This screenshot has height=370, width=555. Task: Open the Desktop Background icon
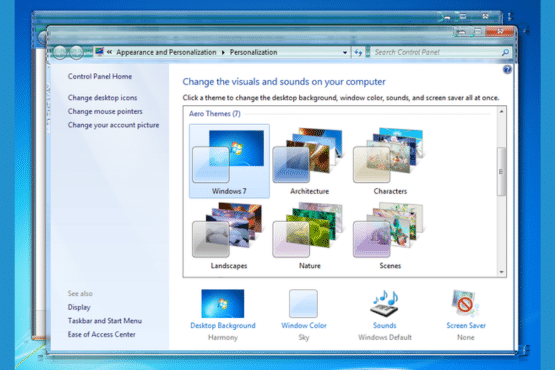pyautogui.click(x=223, y=304)
